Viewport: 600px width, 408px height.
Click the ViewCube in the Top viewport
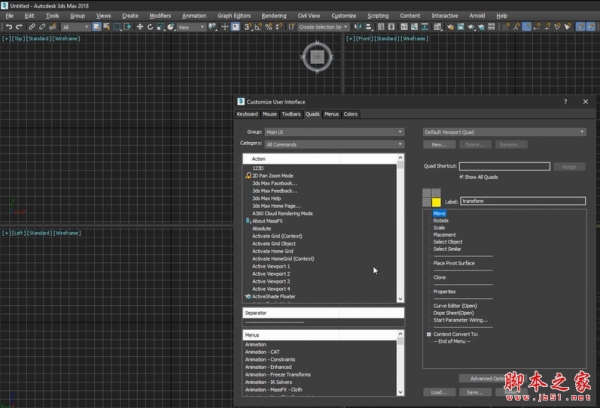[x=317, y=57]
